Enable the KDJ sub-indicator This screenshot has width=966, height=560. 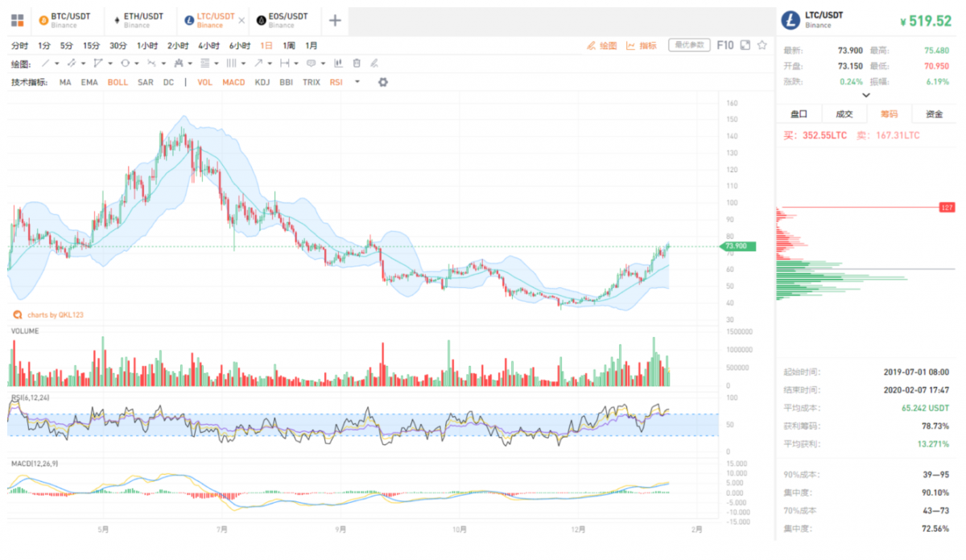[x=262, y=82]
